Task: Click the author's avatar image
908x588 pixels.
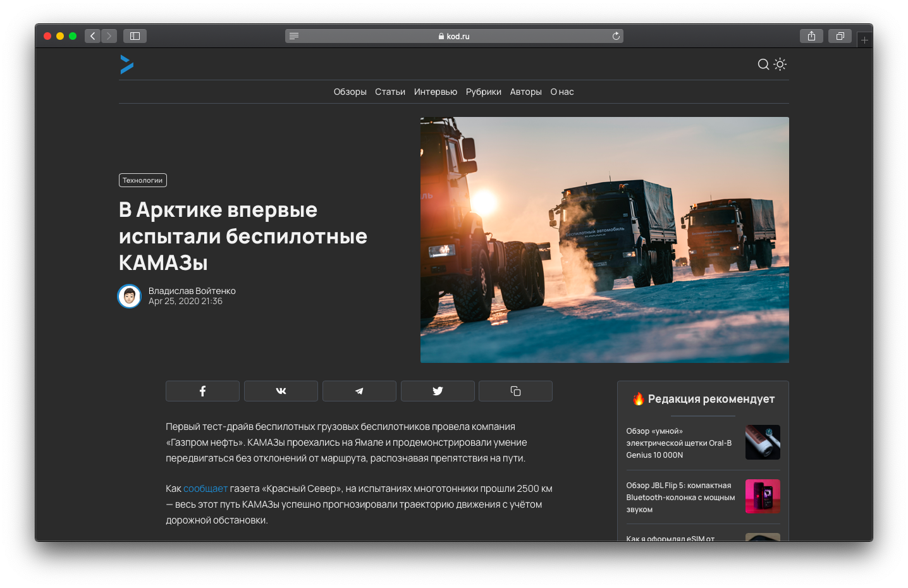Action: pos(130,296)
